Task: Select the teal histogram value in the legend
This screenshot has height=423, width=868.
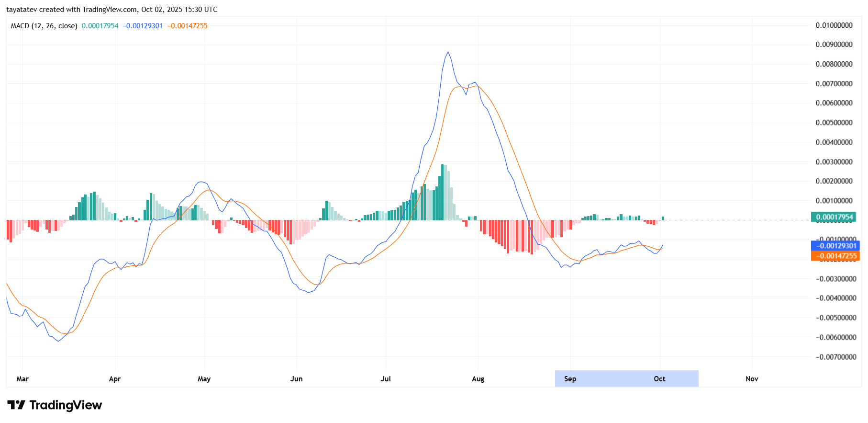Action: [100, 26]
